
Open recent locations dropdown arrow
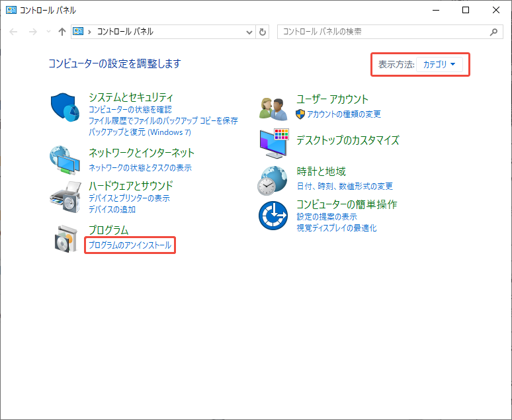tap(49, 32)
